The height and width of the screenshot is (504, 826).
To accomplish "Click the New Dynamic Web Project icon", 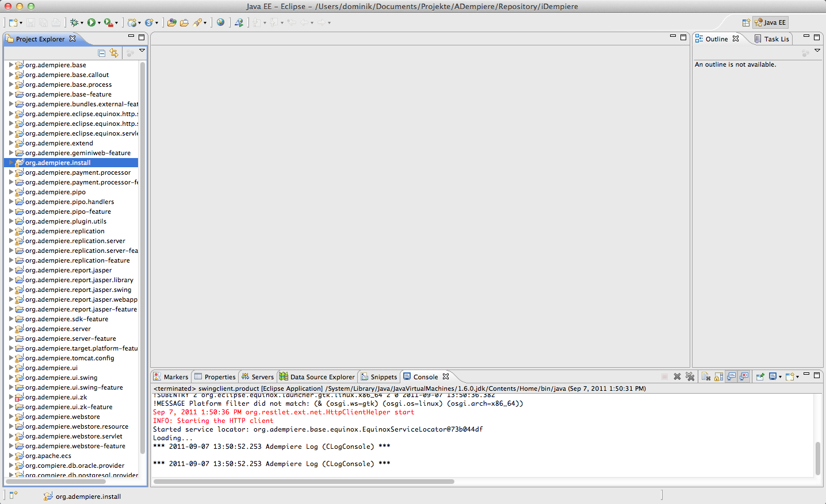I will point(132,22).
